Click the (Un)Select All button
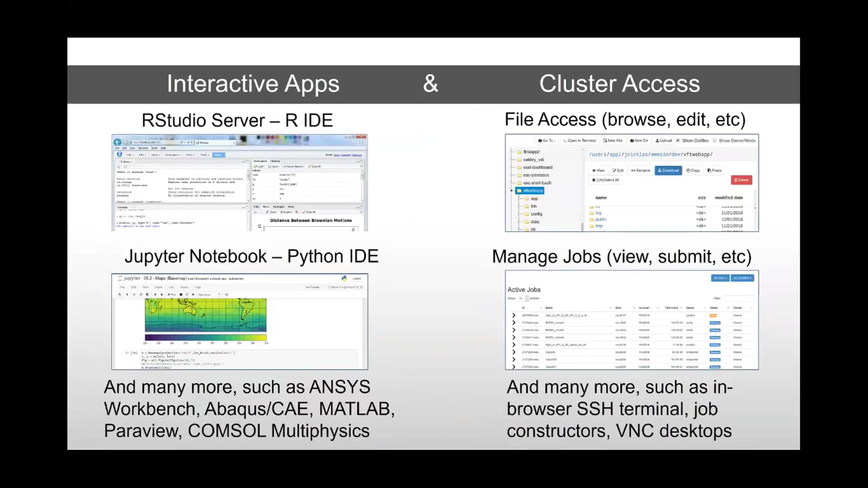The width and height of the screenshot is (868, 488). 605,180
